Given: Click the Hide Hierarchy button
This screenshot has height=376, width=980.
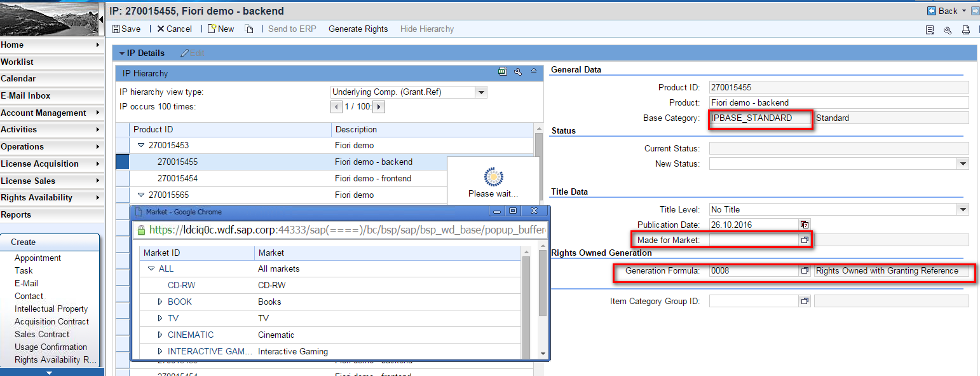Looking at the screenshot, I should tap(427, 29).
